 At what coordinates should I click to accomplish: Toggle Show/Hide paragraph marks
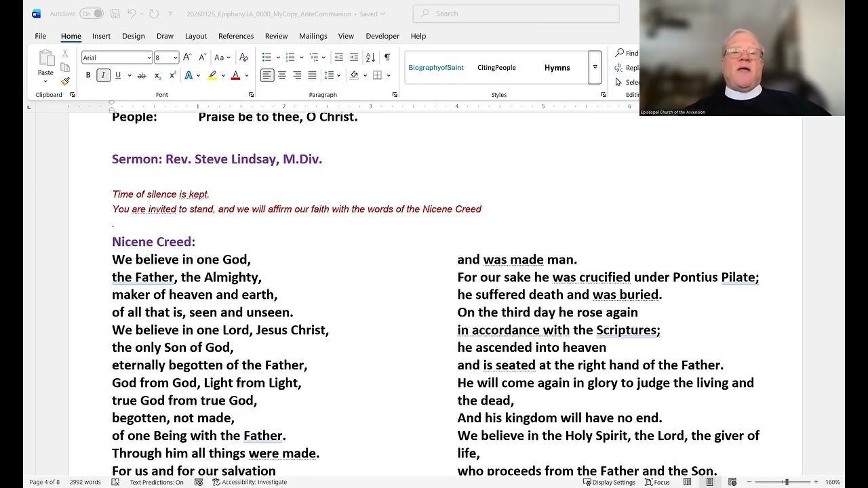[x=387, y=58]
